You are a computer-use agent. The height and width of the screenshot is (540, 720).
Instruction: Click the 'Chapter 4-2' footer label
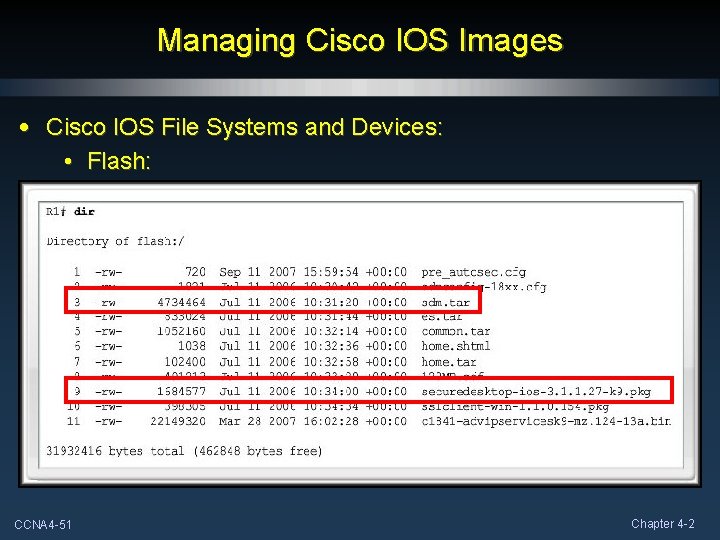point(663,523)
